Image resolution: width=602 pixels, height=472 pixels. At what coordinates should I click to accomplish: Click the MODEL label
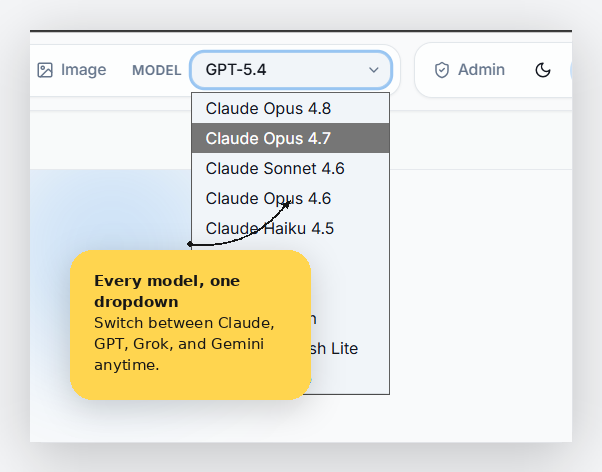point(156,70)
